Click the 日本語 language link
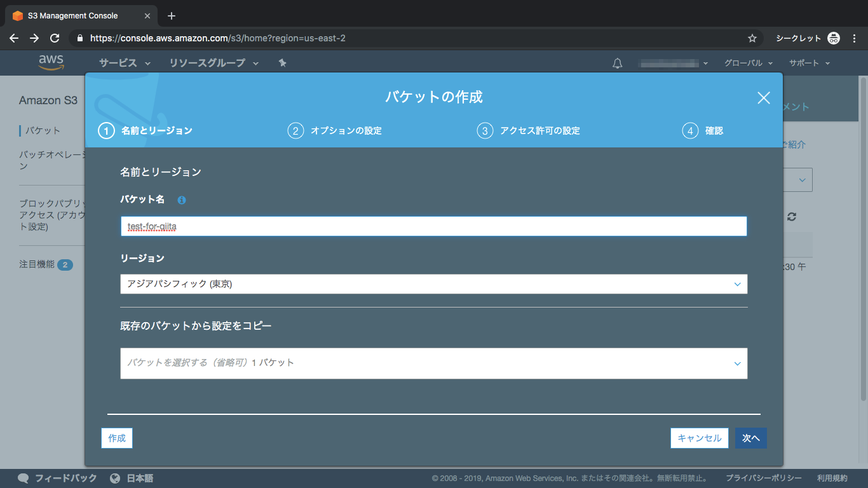The image size is (868, 488). click(140, 478)
